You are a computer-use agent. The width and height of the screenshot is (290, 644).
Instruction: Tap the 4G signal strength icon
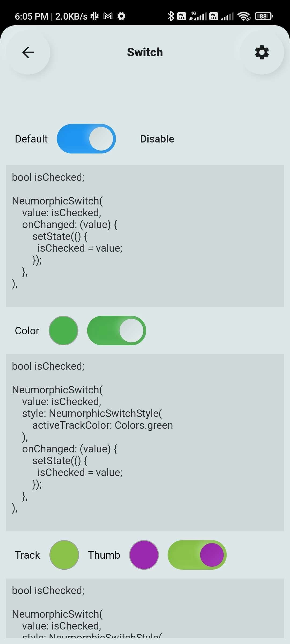tap(198, 16)
